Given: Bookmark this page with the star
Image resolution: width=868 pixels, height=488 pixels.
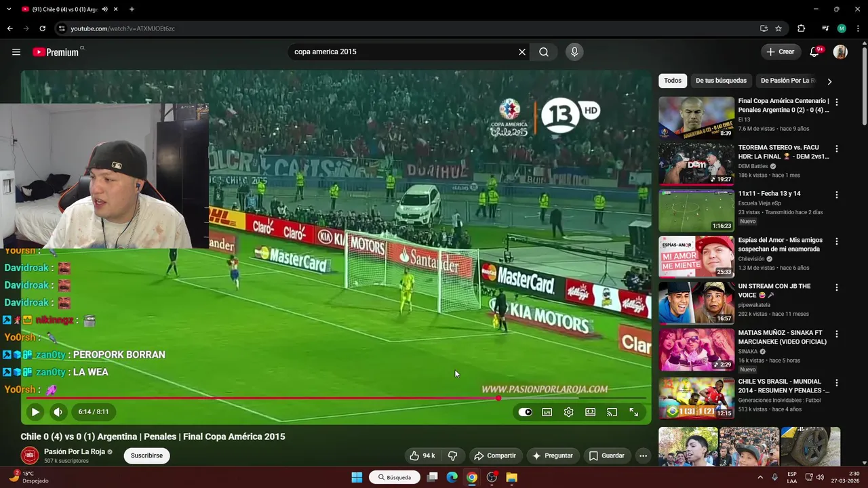Looking at the screenshot, I should tap(778, 28).
